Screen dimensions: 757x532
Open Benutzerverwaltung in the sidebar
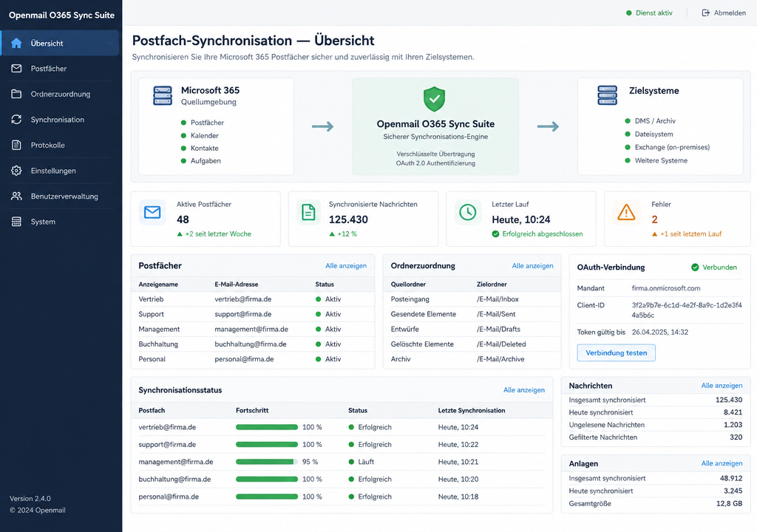point(60,196)
